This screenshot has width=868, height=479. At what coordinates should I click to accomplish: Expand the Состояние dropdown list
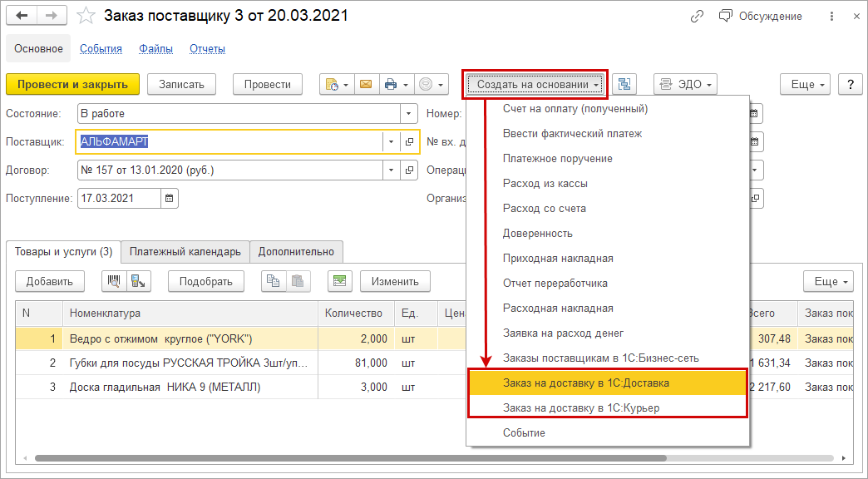[408, 114]
